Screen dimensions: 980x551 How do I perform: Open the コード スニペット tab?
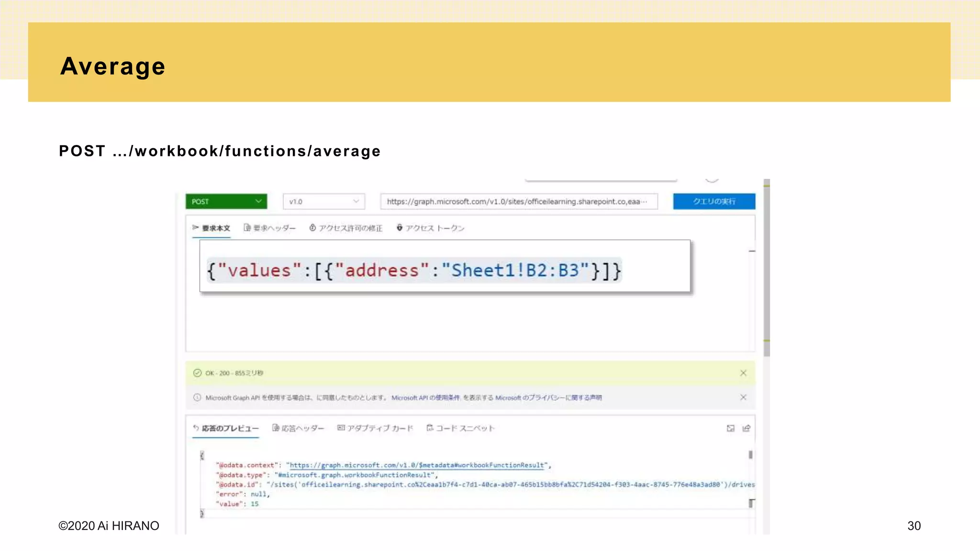pyautogui.click(x=460, y=428)
